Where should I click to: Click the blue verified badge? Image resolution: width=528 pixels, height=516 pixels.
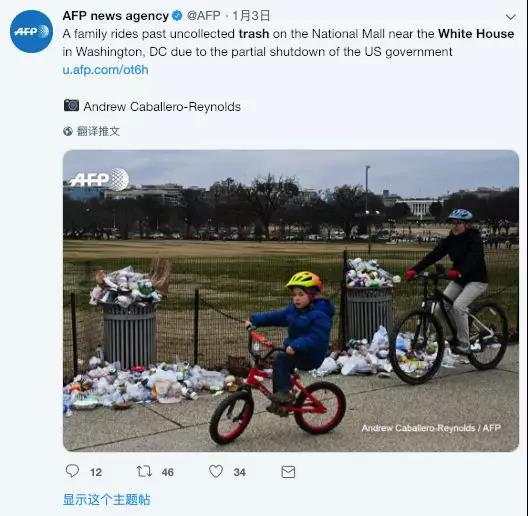coord(177,16)
